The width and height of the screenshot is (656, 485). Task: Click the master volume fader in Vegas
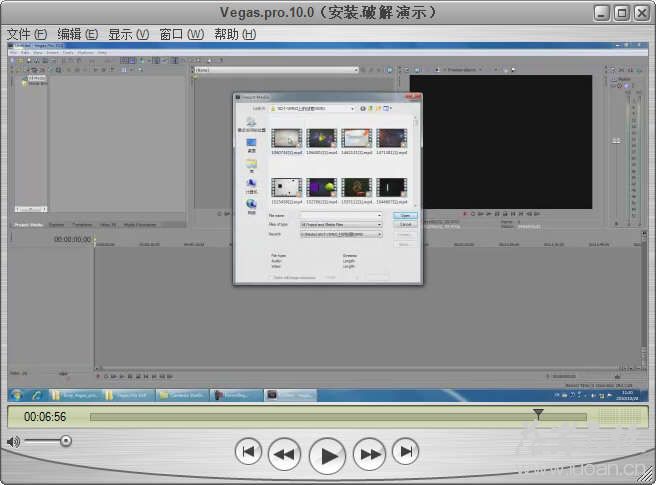pyautogui.click(x=616, y=141)
